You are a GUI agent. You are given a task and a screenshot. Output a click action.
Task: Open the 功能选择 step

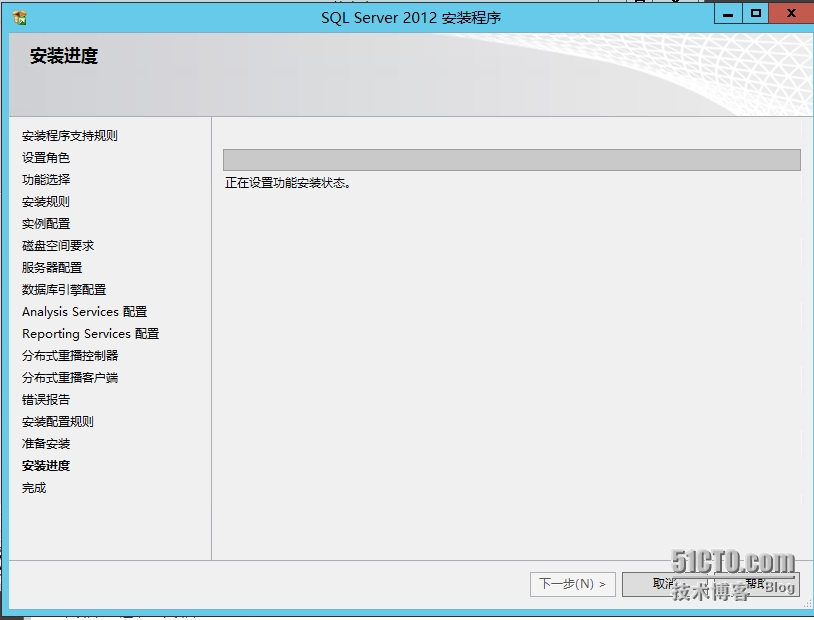pyautogui.click(x=45, y=179)
